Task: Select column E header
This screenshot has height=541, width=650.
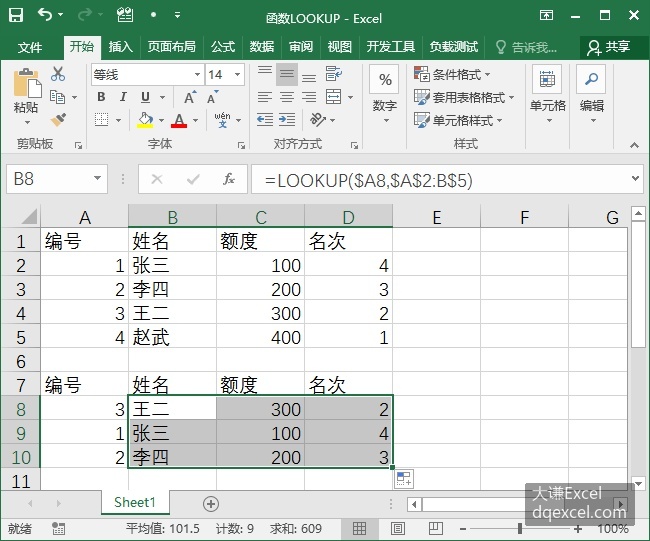Action: 437,217
